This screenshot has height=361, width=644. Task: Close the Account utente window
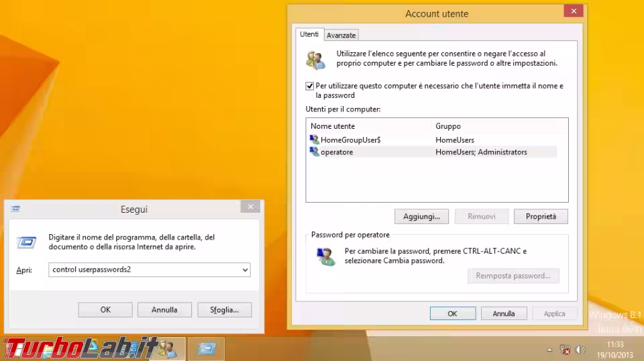(x=574, y=11)
